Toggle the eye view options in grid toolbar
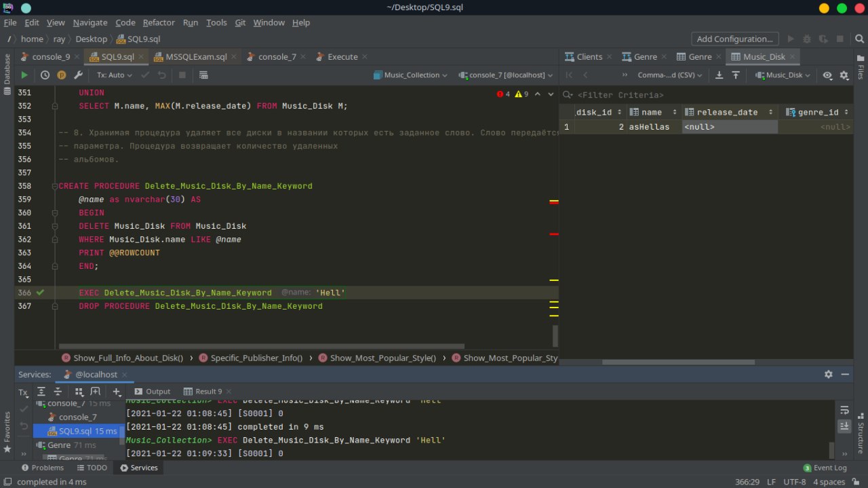 (x=827, y=75)
